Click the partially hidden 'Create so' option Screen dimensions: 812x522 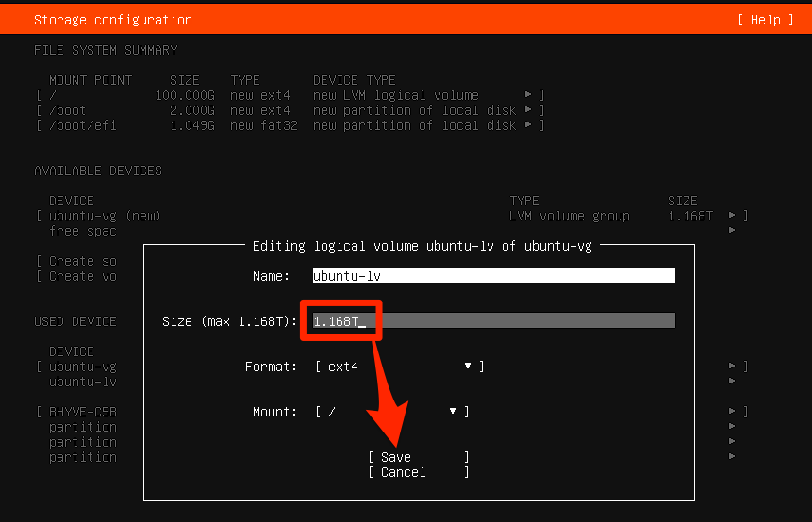coord(83,261)
